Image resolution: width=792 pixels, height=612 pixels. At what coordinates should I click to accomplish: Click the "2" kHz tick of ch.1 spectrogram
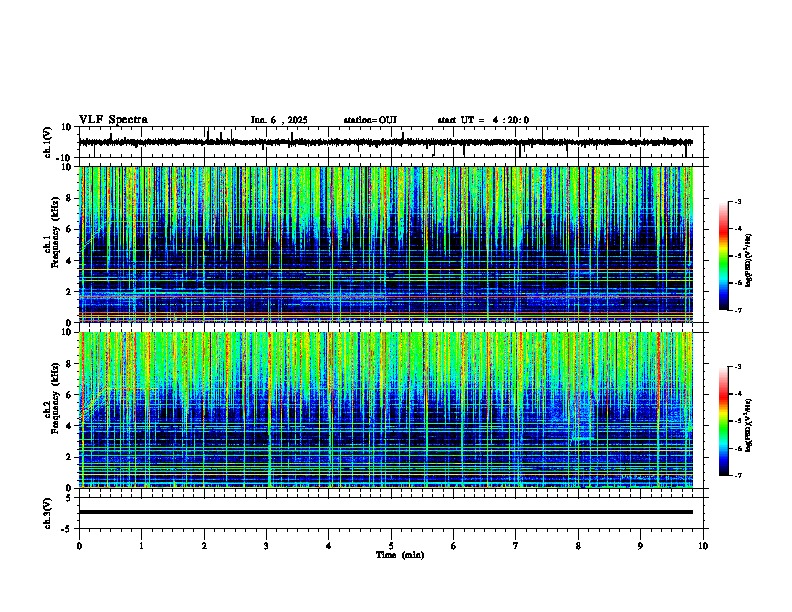point(70,291)
